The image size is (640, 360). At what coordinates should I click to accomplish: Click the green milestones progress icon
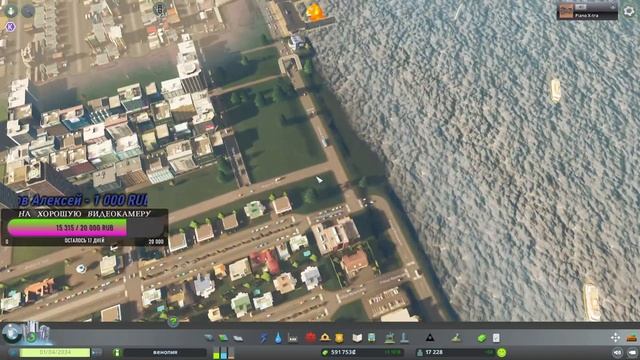[x=31, y=337]
